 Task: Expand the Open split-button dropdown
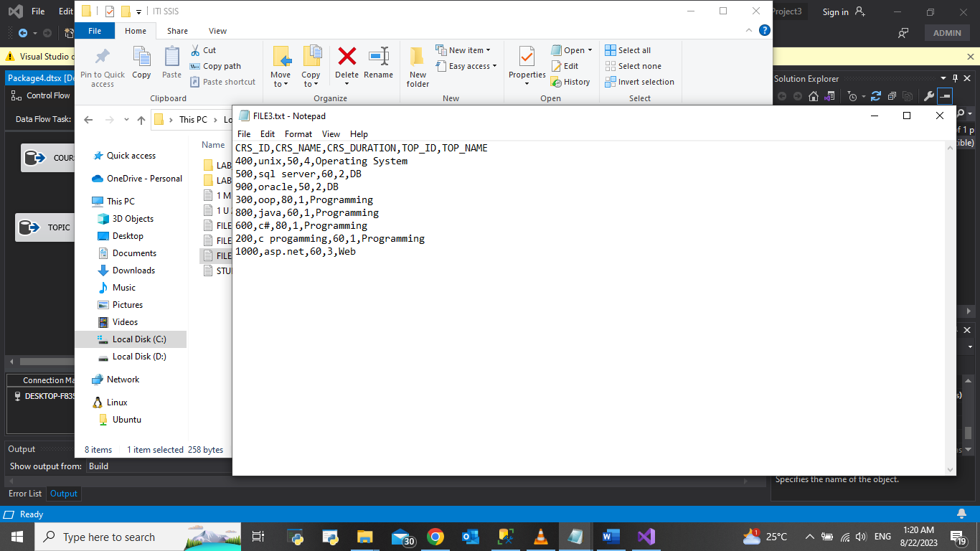coord(588,50)
